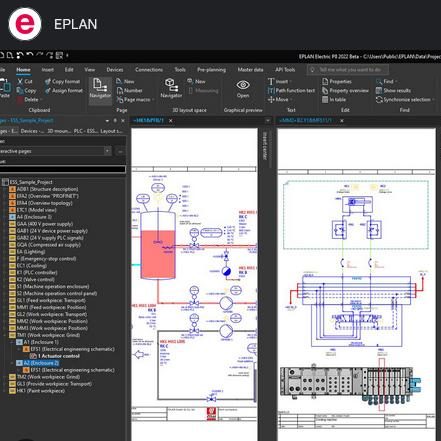Click the Copy icon in Clipboard

point(20,90)
